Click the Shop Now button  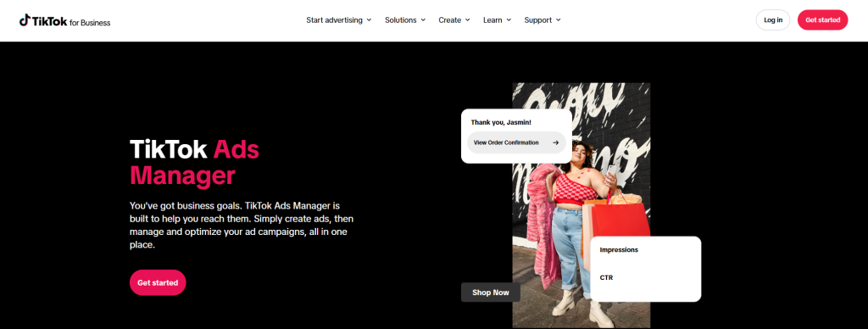[491, 293]
